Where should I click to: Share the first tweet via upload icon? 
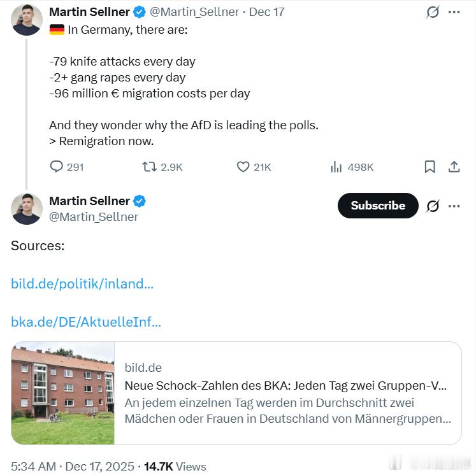point(454,167)
